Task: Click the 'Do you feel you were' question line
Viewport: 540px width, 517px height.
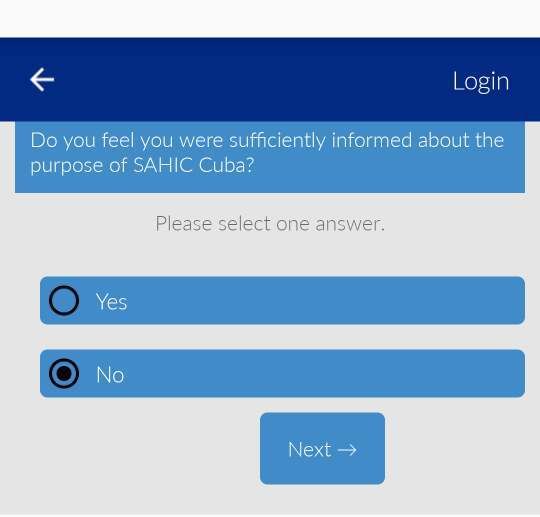Action: (x=127, y=141)
